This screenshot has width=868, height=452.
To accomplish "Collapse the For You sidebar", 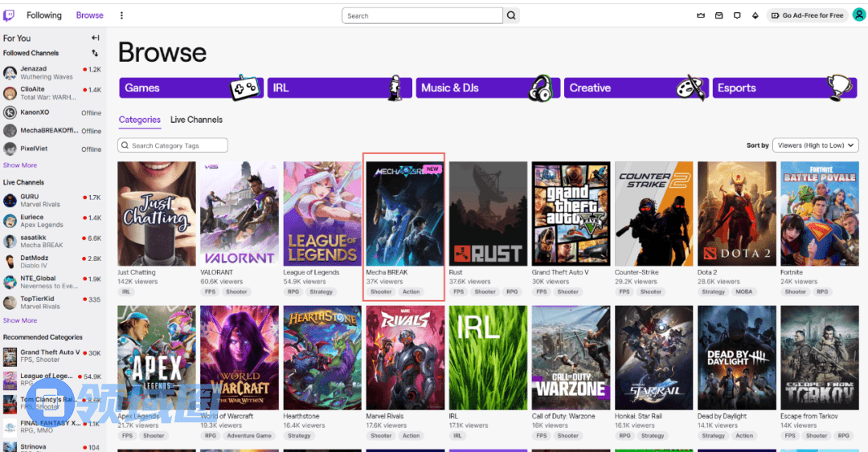I will tap(96, 38).
